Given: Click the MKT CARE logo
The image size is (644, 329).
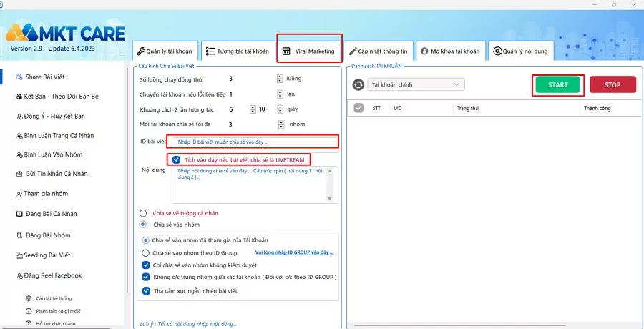Looking at the screenshot, I should pos(65,32).
